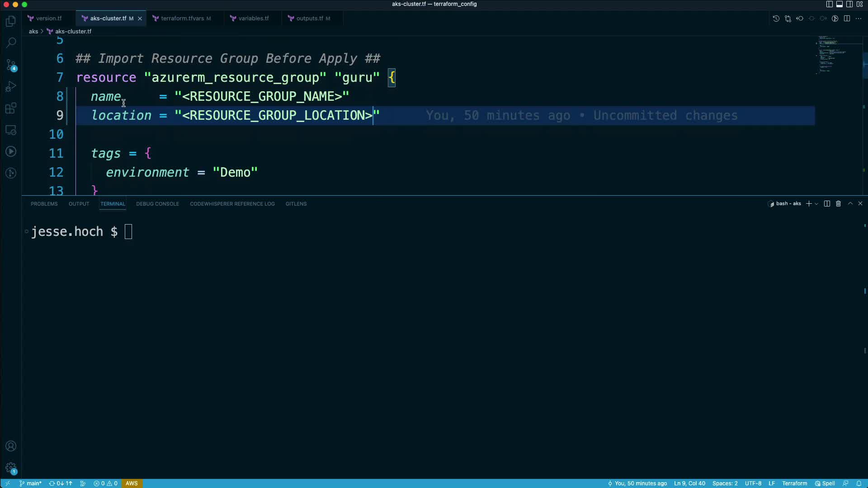This screenshot has width=868, height=488.
Task: Toggle the primary sidebar layout button
Action: click(x=829, y=4)
